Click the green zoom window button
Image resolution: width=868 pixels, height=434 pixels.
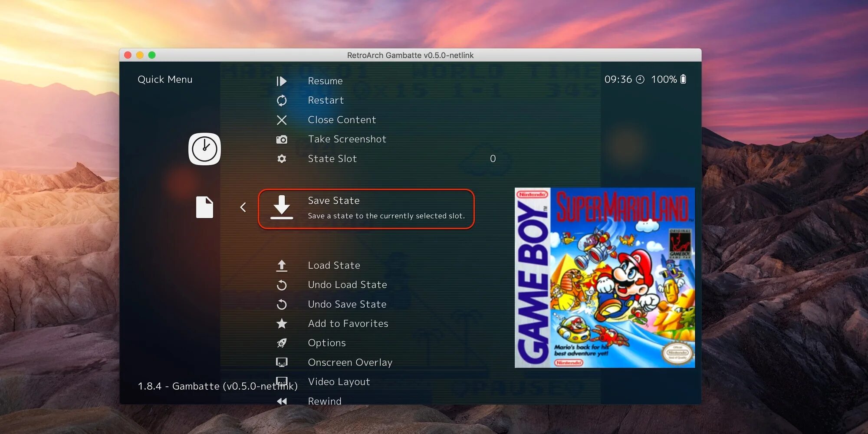[x=152, y=55]
